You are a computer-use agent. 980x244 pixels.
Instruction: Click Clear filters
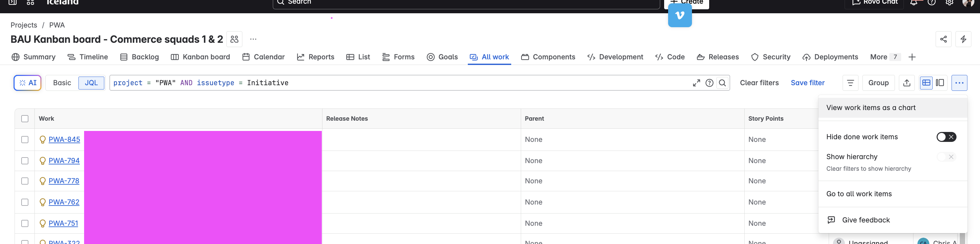(759, 83)
